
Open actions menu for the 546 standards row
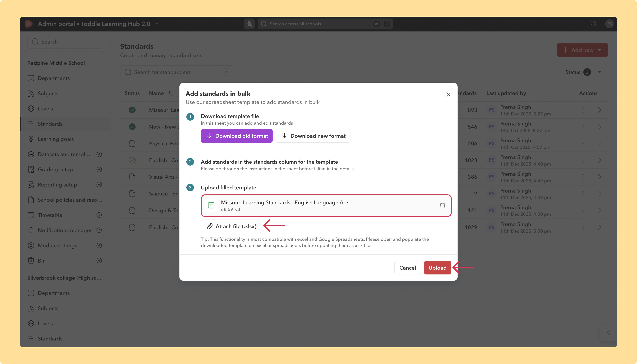click(x=583, y=127)
